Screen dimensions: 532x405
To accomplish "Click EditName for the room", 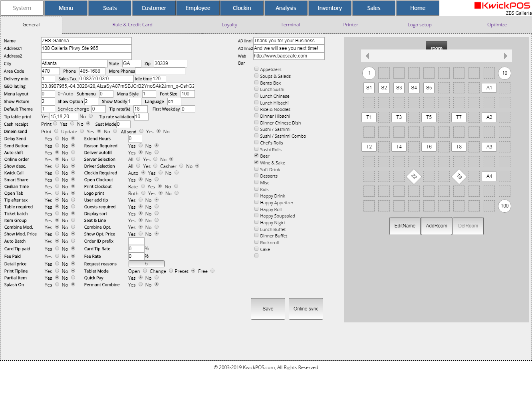I will (405, 226).
